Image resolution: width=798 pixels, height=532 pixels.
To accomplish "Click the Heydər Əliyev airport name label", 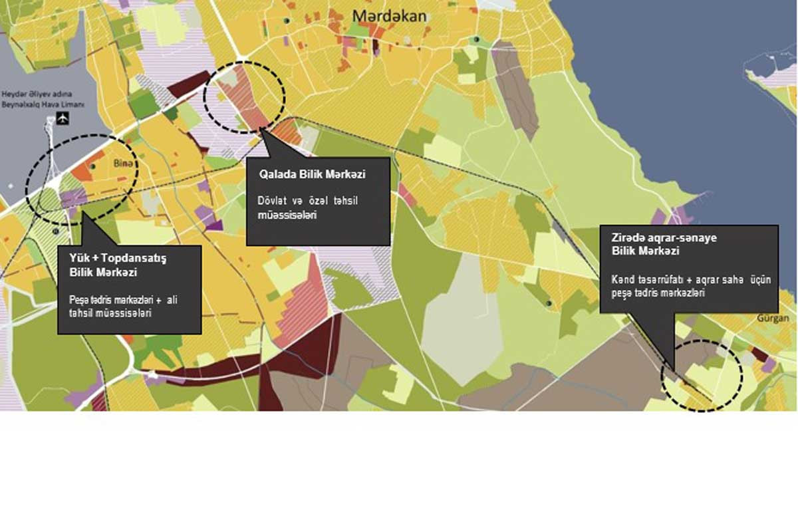I will click(x=43, y=99).
